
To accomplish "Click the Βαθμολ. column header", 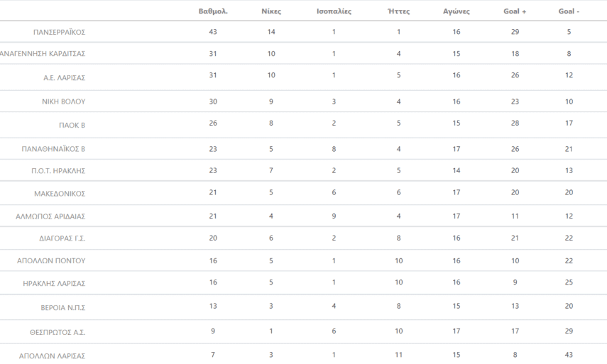I will [x=212, y=11].
